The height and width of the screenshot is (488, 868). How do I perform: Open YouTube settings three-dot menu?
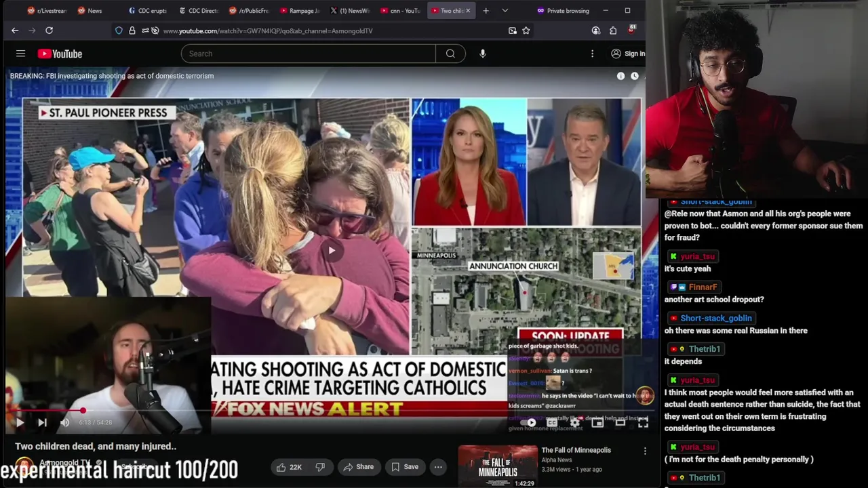click(592, 54)
